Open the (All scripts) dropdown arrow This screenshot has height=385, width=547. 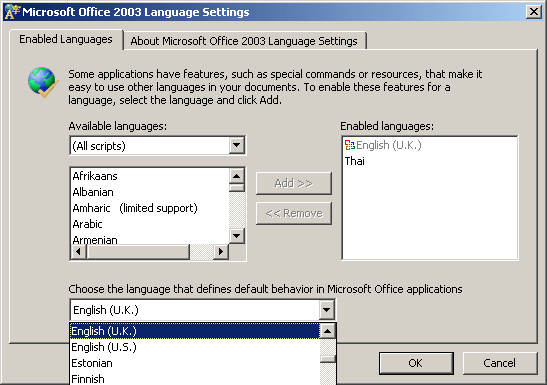(237, 145)
